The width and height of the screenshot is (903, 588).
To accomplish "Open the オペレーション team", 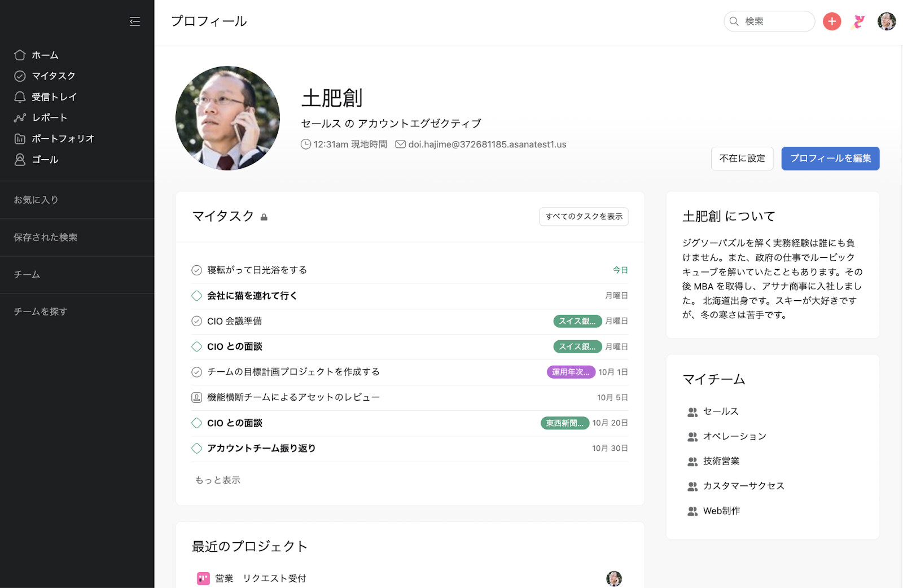I will click(x=735, y=436).
